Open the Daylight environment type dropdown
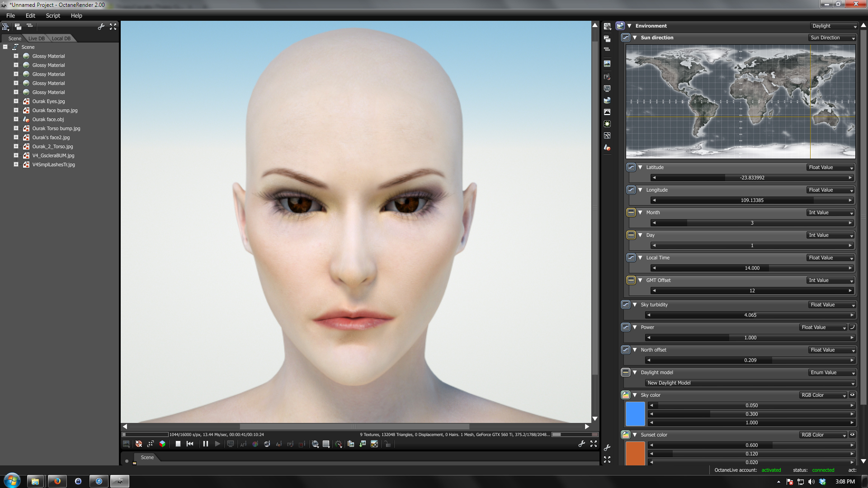 coord(833,26)
